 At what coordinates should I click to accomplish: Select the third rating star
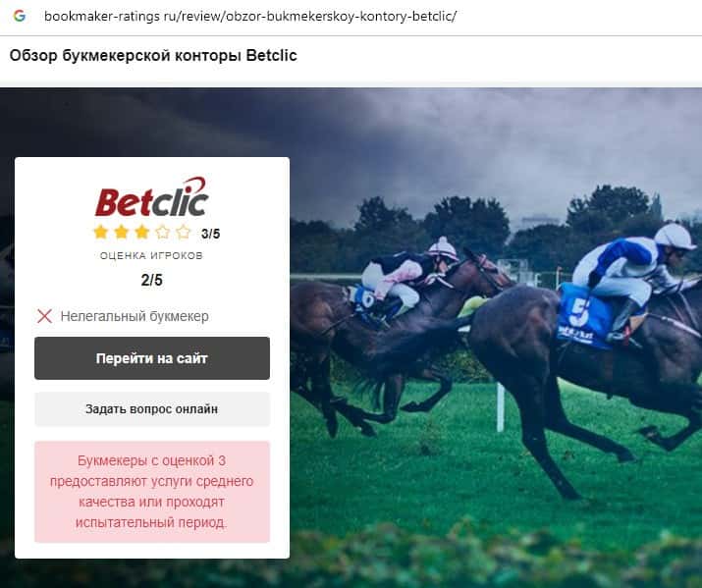(142, 233)
